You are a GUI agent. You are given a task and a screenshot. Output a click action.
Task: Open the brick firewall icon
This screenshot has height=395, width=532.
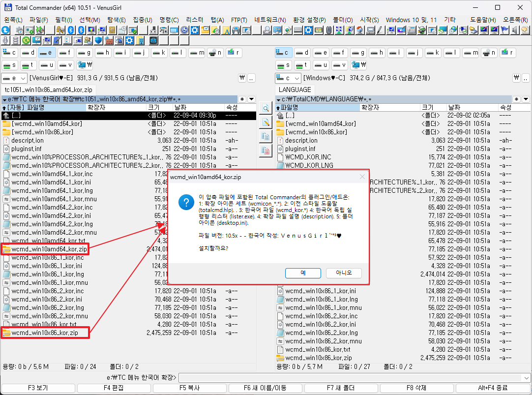pyautogui.click(x=109, y=41)
